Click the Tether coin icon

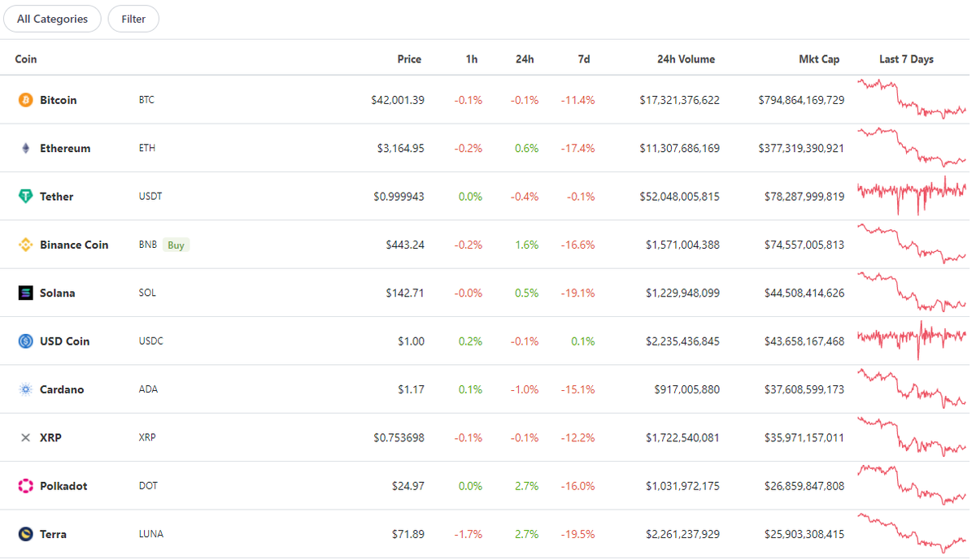click(25, 197)
